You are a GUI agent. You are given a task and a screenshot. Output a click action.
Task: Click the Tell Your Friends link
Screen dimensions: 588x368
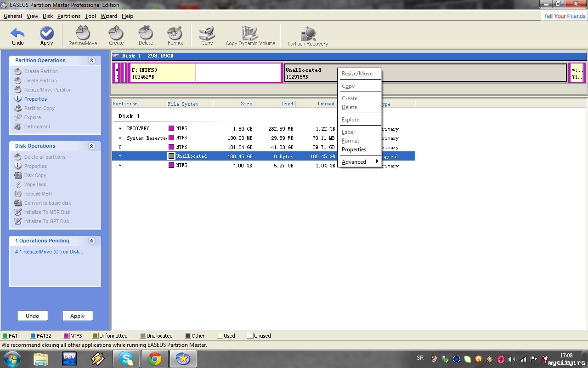coord(564,16)
